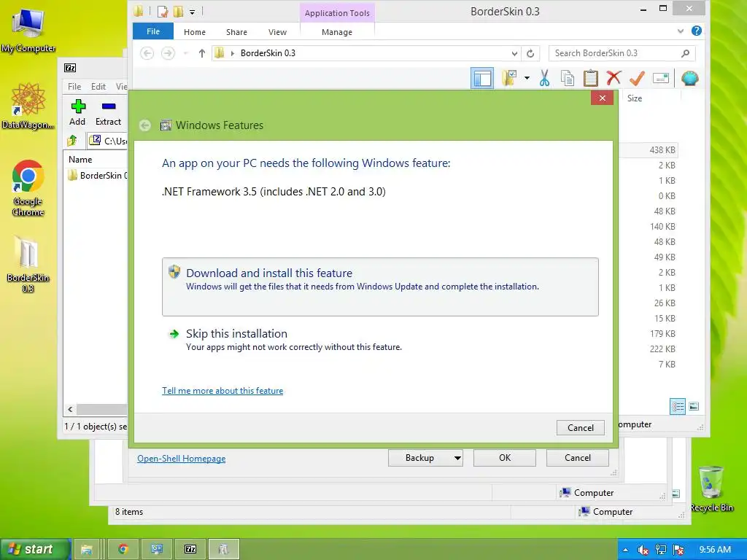Click the Explorer Forward navigation arrow
This screenshot has width=747, height=560.
click(168, 53)
